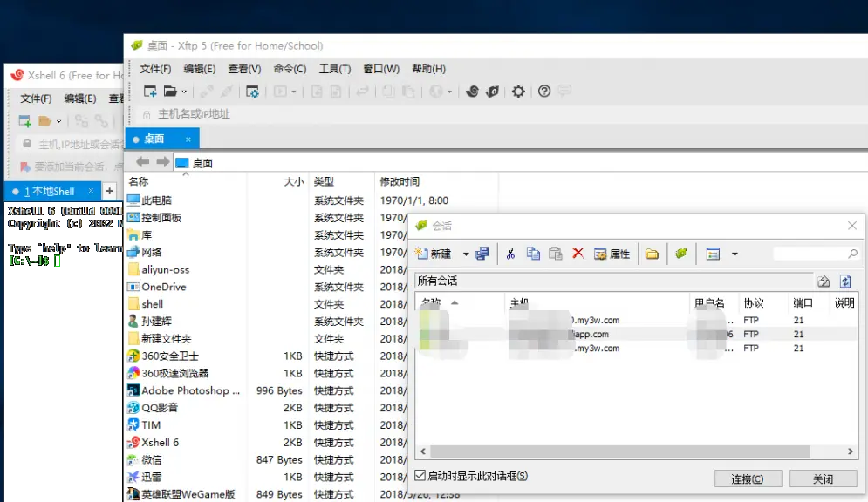
Task: Open the 编辑(E) menu in Xftp
Action: (x=200, y=69)
